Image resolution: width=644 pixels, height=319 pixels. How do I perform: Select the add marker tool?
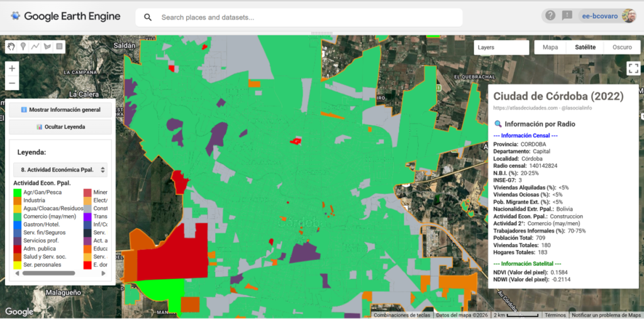(x=23, y=47)
